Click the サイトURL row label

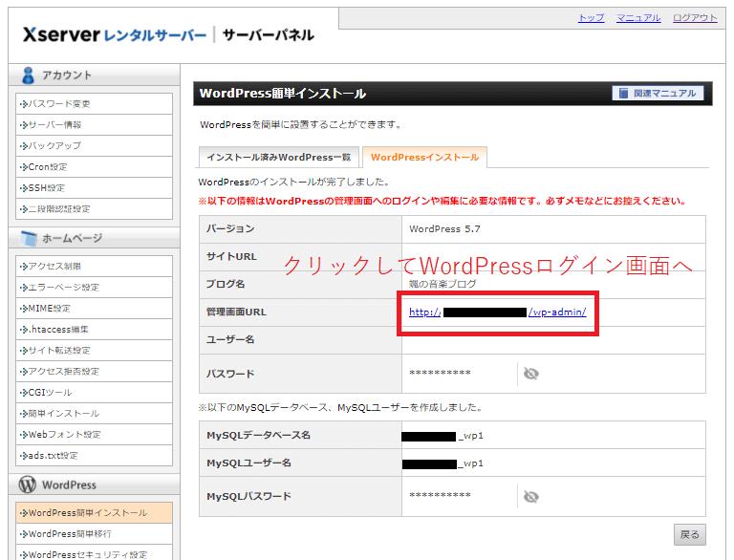[231, 257]
